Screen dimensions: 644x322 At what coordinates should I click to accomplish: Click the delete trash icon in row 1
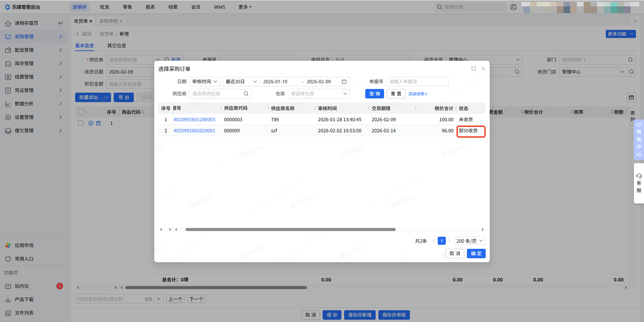coord(98,123)
